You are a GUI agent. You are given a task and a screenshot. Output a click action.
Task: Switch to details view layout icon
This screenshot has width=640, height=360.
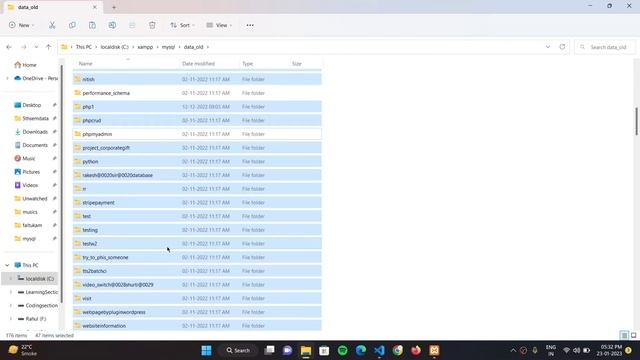pyautogui.click(x=624, y=335)
